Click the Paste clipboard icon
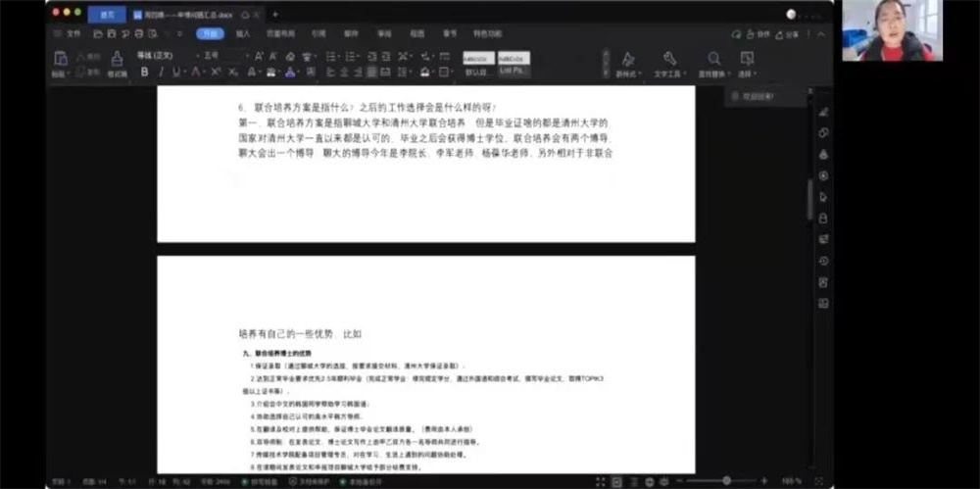The height and width of the screenshot is (489, 980). 61,59
